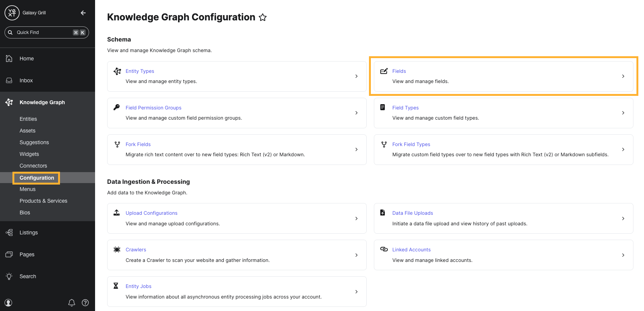
Task: Click the Fork Fields fork icon
Action: point(117,144)
